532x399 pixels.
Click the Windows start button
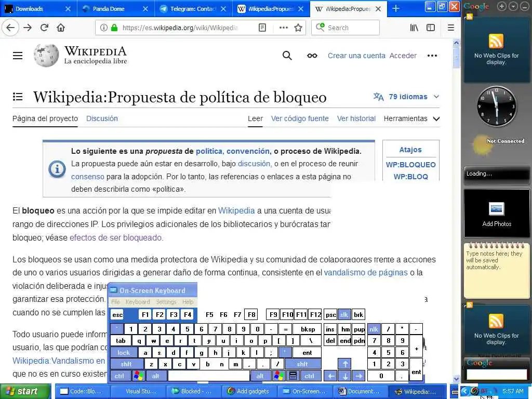tap(25, 391)
